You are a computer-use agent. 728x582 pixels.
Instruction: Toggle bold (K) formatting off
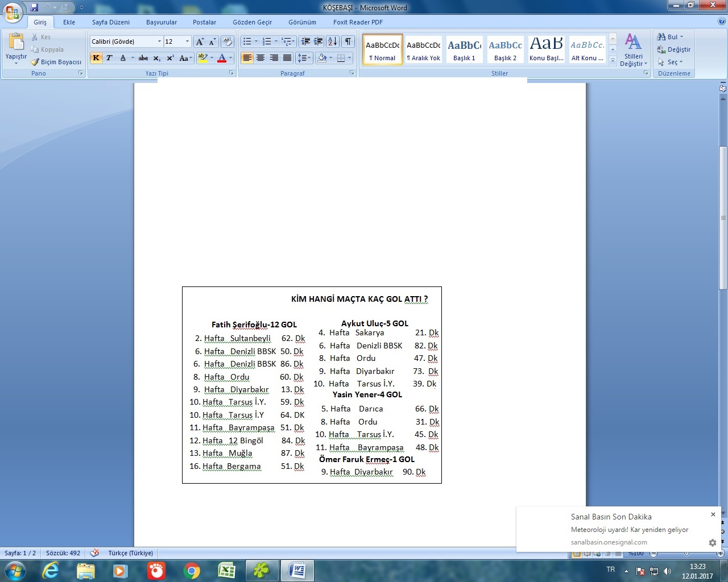(96, 58)
